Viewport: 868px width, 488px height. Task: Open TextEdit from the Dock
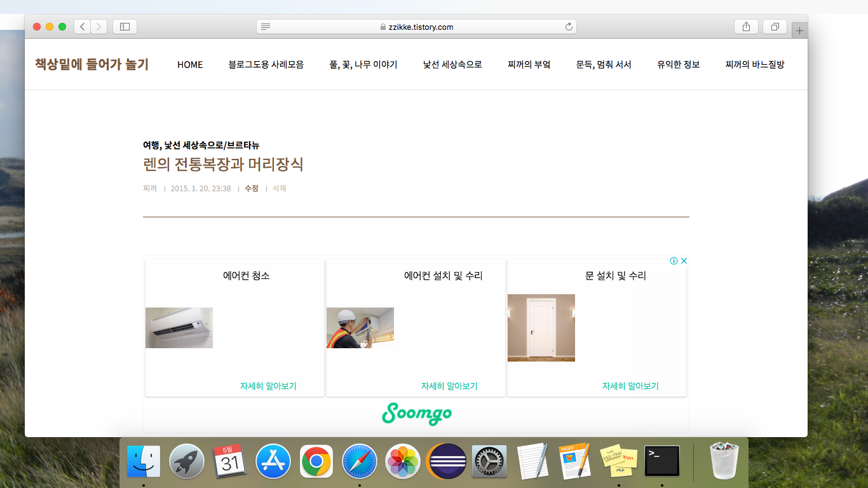(x=532, y=461)
